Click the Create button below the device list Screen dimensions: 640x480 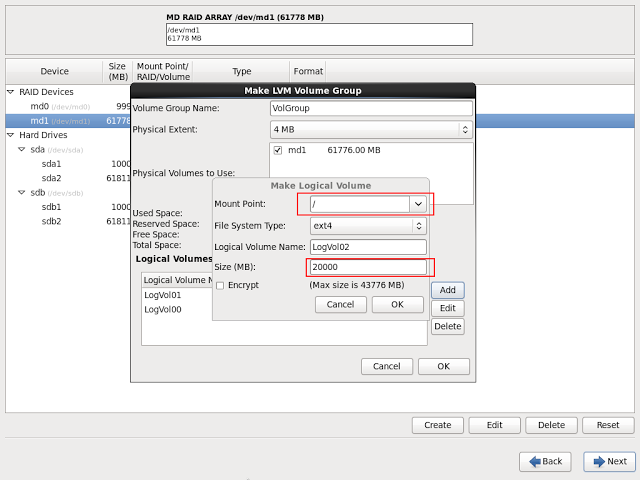point(437,425)
